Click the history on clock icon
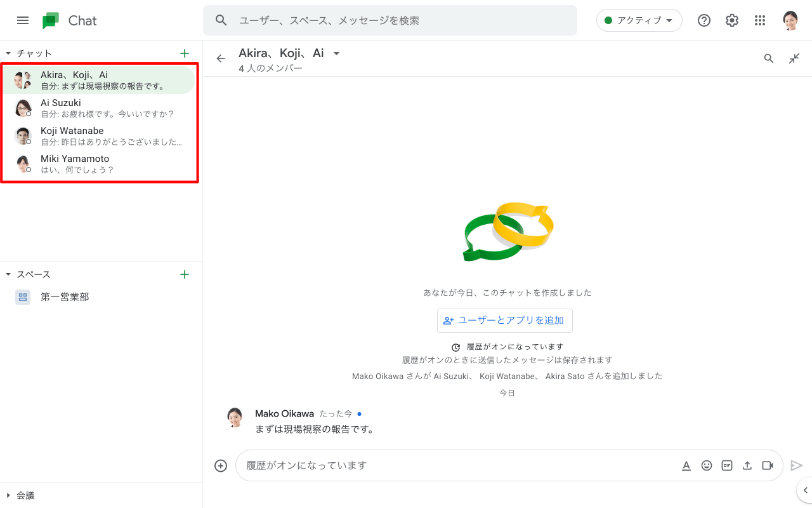 click(455, 347)
